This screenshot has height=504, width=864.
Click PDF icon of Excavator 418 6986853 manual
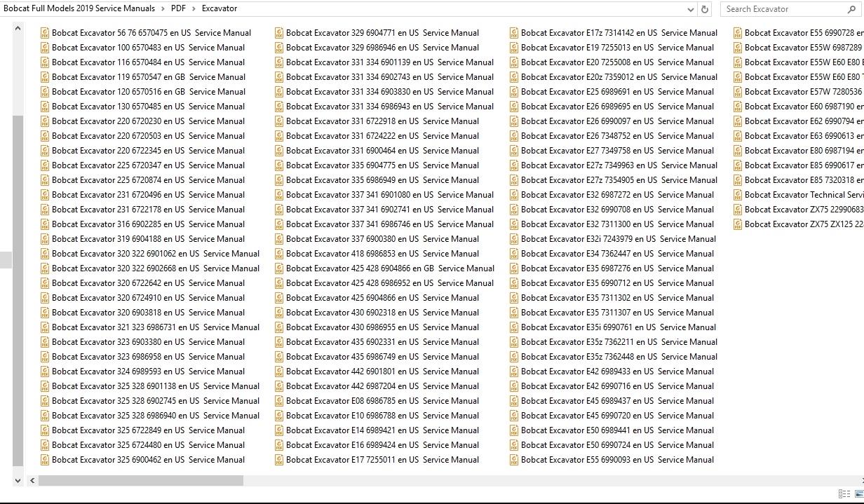click(x=279, y=254)
